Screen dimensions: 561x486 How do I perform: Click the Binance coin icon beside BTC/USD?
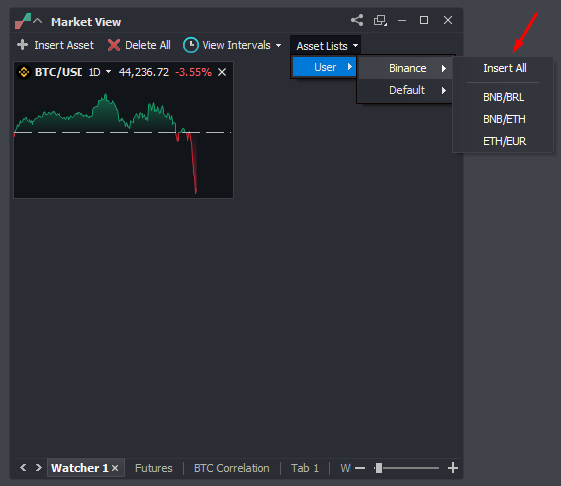pos(24,72)
